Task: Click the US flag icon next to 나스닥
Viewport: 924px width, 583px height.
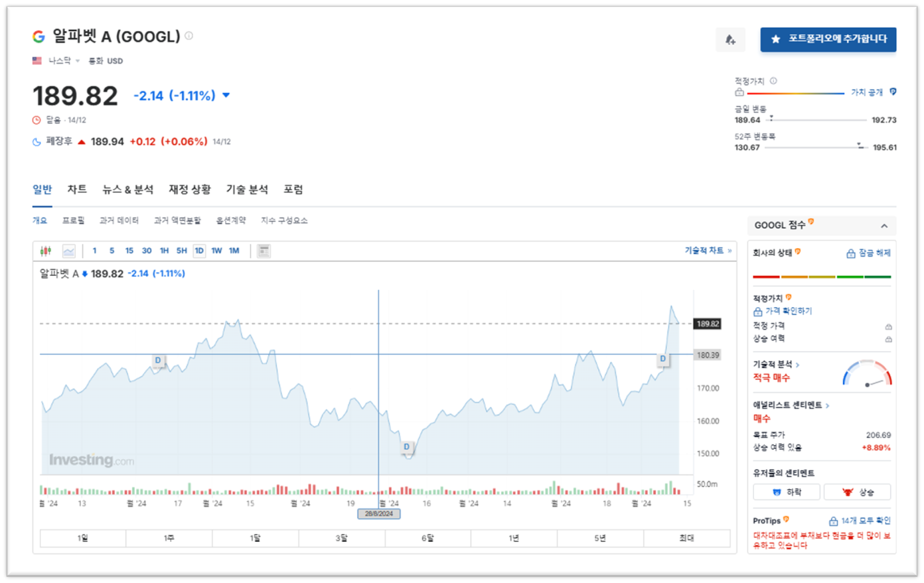Action: tap(37, 60)
